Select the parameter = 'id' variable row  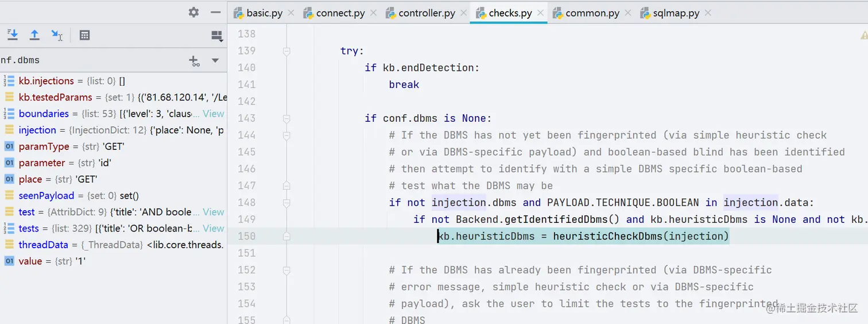(114, 163)
